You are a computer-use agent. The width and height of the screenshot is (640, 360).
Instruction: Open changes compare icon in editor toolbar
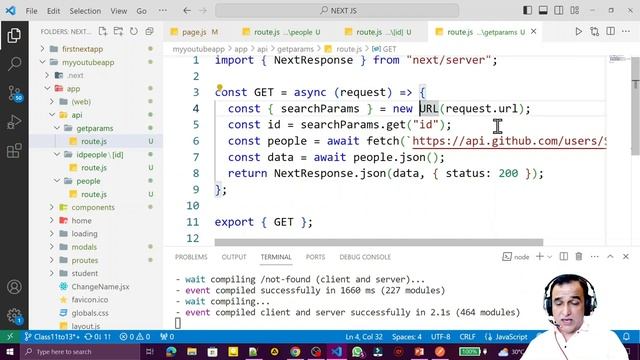pos(595,31)
